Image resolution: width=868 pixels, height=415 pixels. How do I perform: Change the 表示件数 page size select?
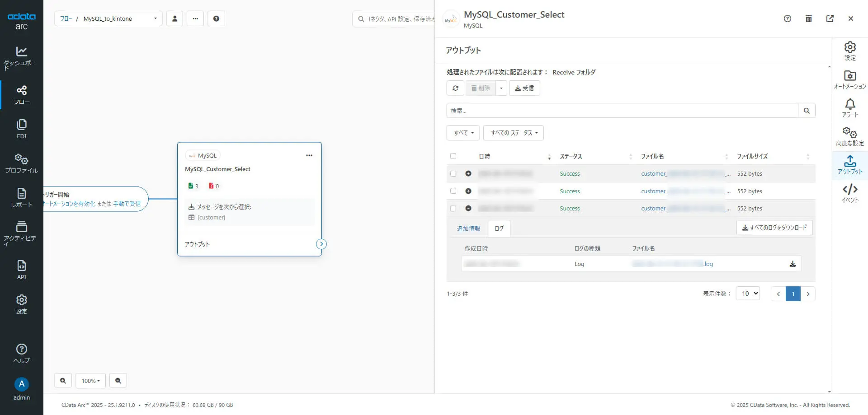(748, 294)
